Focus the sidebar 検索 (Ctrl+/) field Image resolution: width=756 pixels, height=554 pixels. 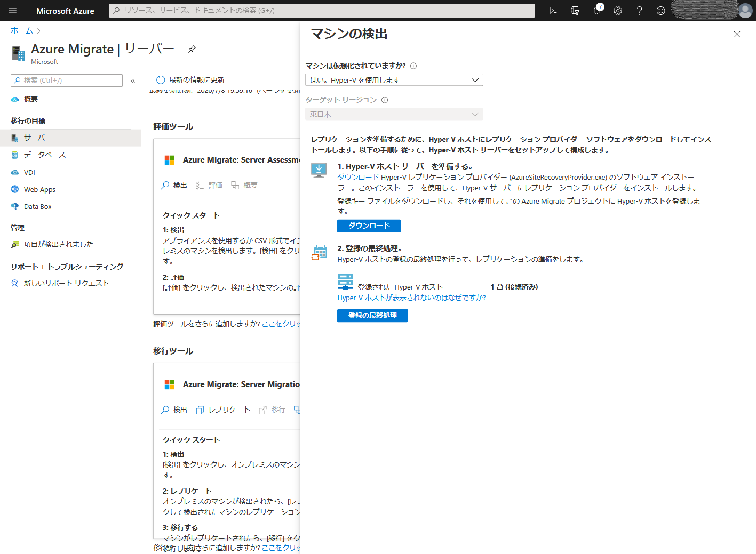67,81
